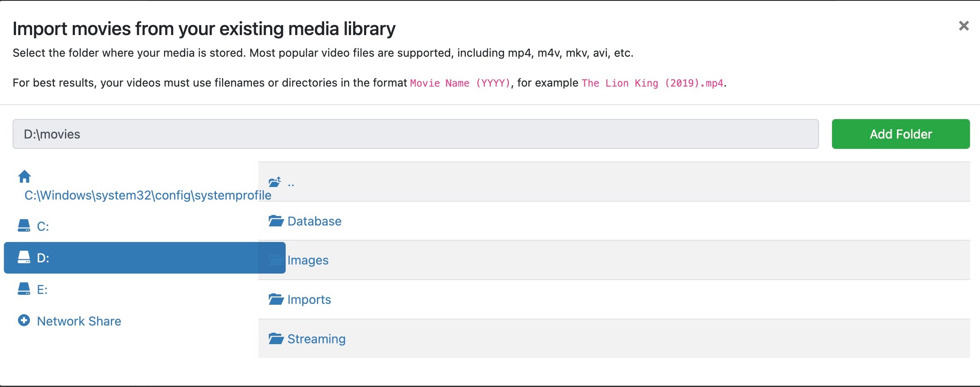This screenshot has height=387, width=980.
Task: Click the Imports folder icon
Action: [x=276, y=299]
